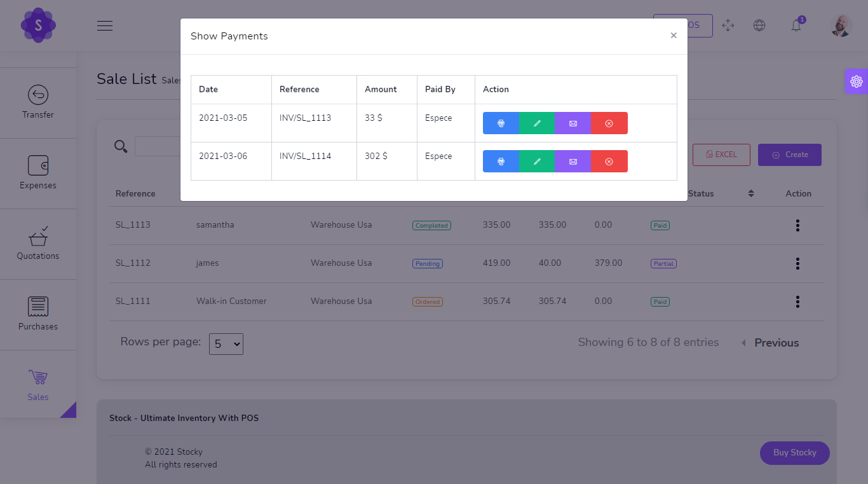Open Transfer from the sidebar
The width and height of the screenshot is (868, 484).
[38, 103]
